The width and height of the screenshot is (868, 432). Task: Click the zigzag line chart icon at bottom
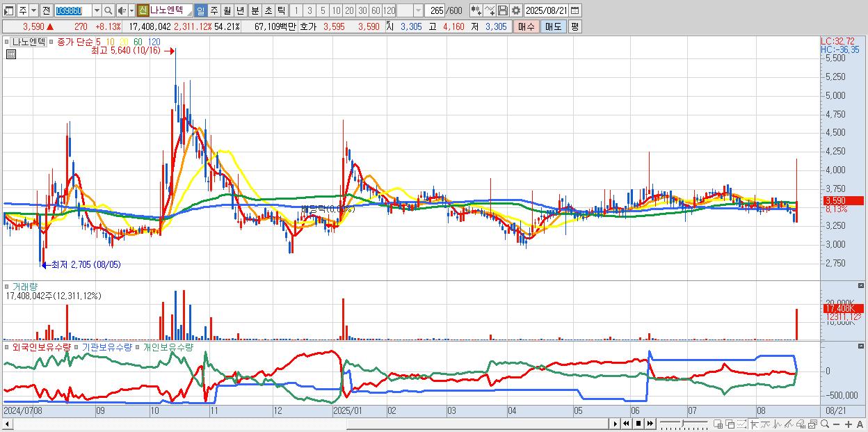click(x=778, y=424)
